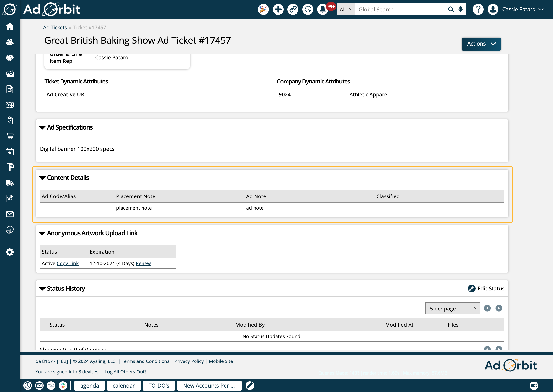Screen dimensions: 553x392
Task: Click the recent history clock icon in header
Action: tap(308, 10)
